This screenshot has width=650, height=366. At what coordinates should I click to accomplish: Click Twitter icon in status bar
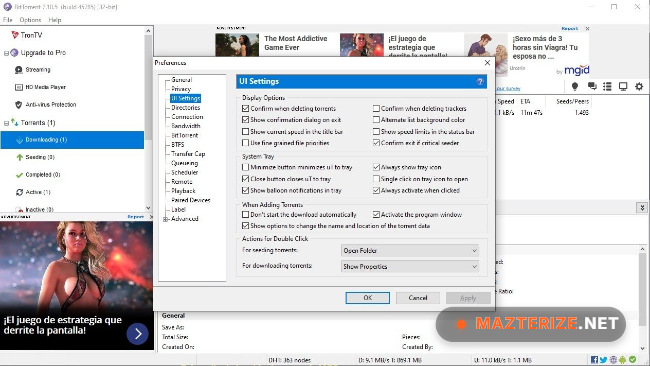tap(603, 360)
